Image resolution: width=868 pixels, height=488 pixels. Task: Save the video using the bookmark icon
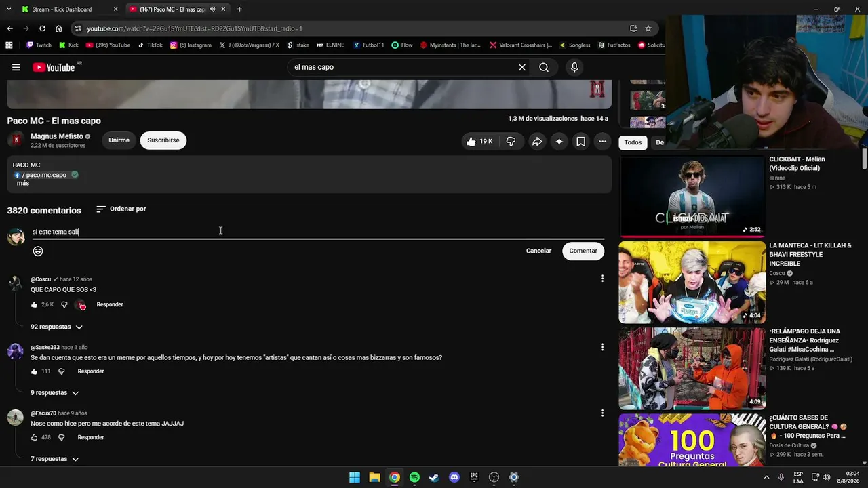point(580,141)
